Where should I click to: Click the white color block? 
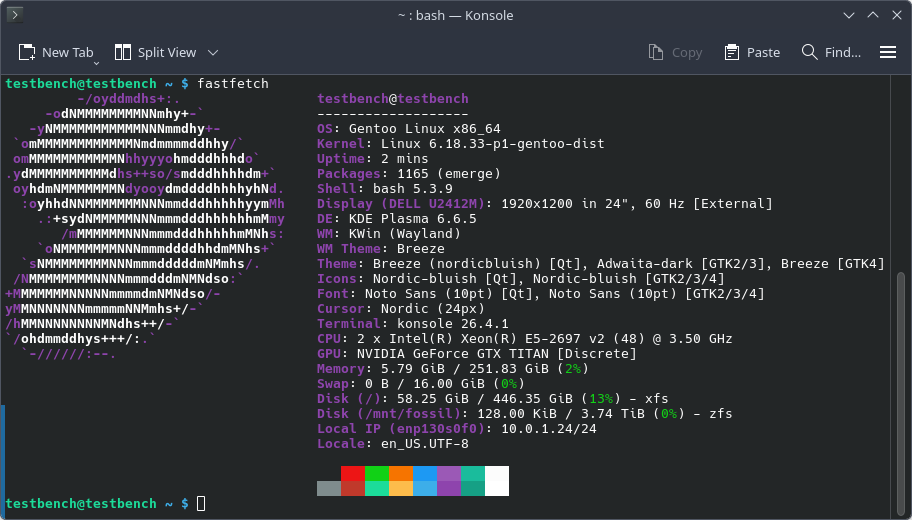497,481
